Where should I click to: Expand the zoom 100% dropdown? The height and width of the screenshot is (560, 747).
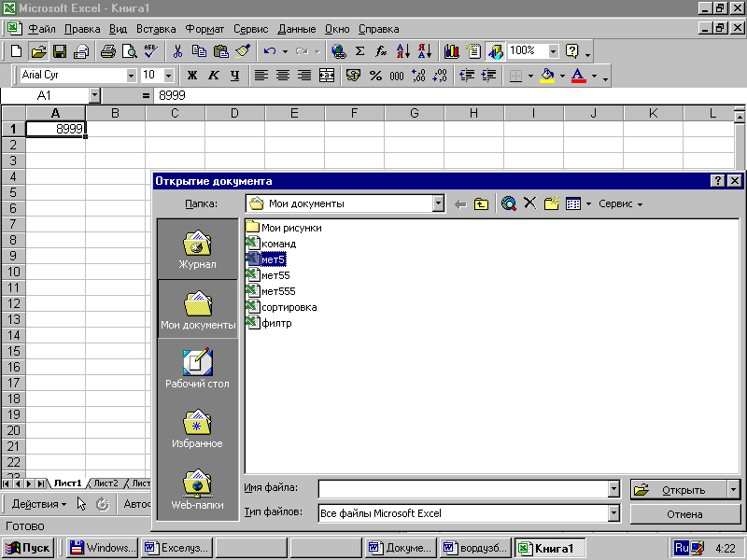553,51
